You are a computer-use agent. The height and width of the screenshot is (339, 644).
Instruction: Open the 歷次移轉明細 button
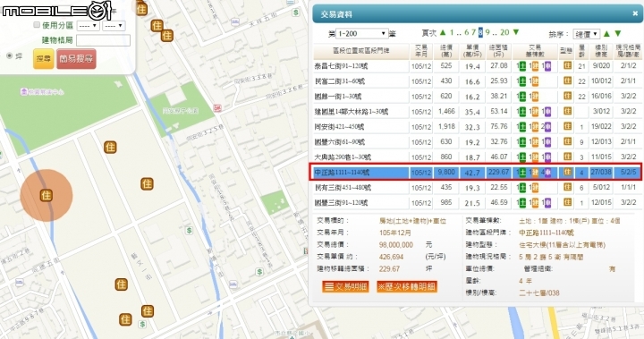tap(407, 287)
